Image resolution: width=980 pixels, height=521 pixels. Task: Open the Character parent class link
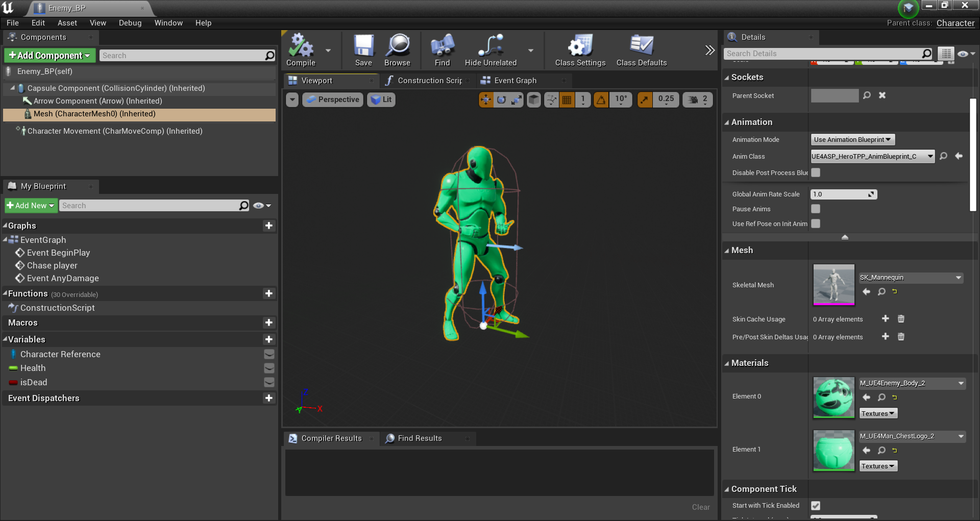tap(955, 23)
